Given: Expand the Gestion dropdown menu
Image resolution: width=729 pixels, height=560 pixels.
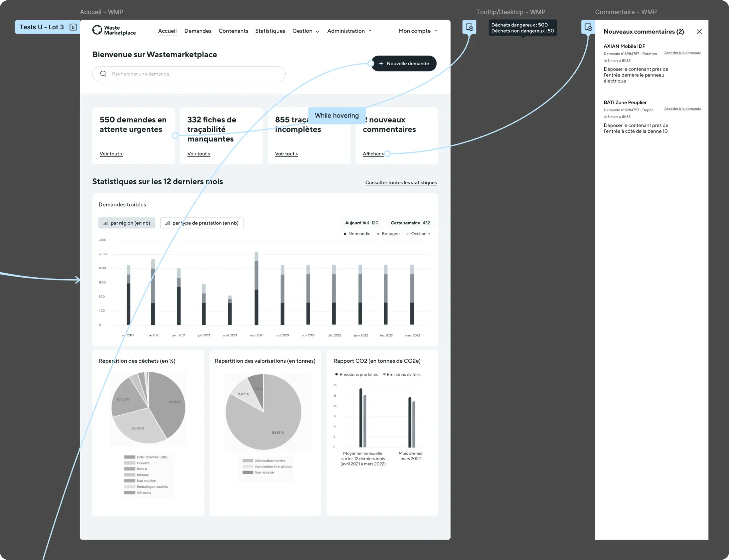Looking at the screenshot, I should [306, 31].
